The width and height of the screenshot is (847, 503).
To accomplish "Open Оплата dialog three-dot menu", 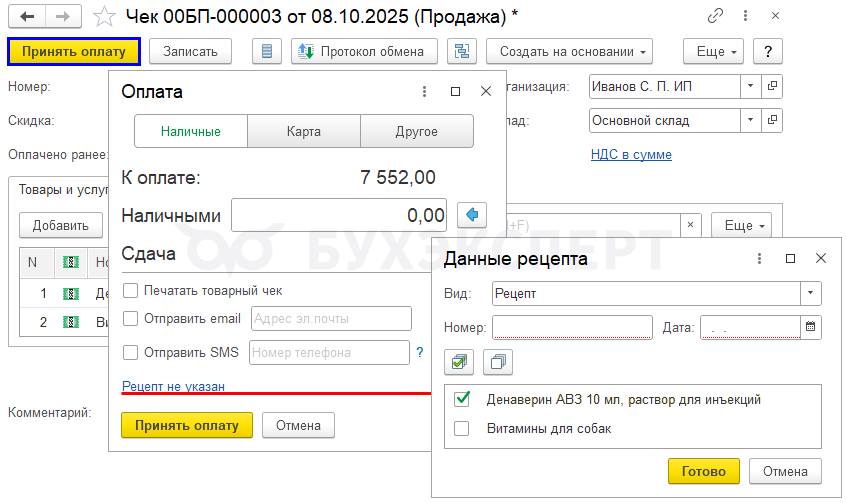I will coord(425,92).
